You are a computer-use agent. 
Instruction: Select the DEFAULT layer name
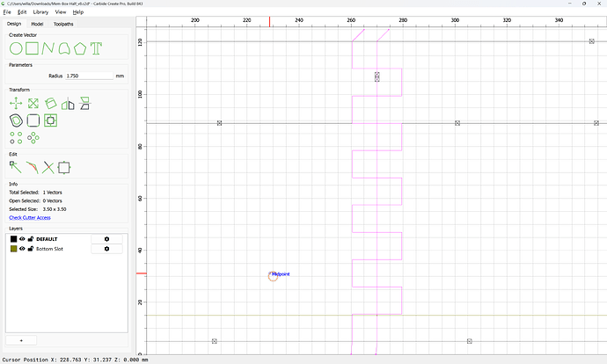47,239
